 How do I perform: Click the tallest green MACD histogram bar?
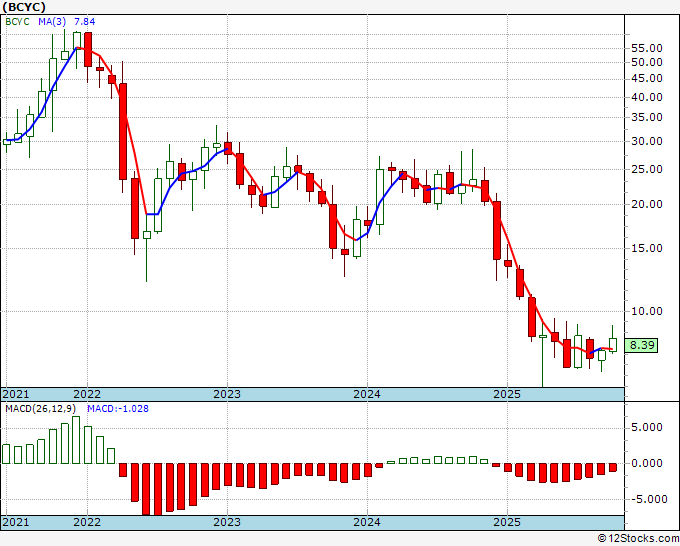pyautogui.click(x=76, y=440)
